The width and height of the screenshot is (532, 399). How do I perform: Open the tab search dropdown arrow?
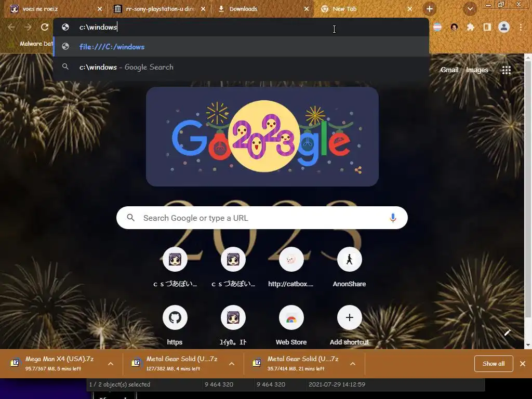[x=470, y=9]
